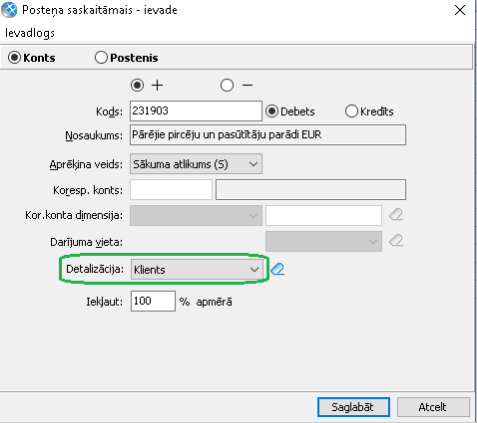The image size is (477, 423).
Task: Choose the plus sign radio option
Action: tap(137, 85)
